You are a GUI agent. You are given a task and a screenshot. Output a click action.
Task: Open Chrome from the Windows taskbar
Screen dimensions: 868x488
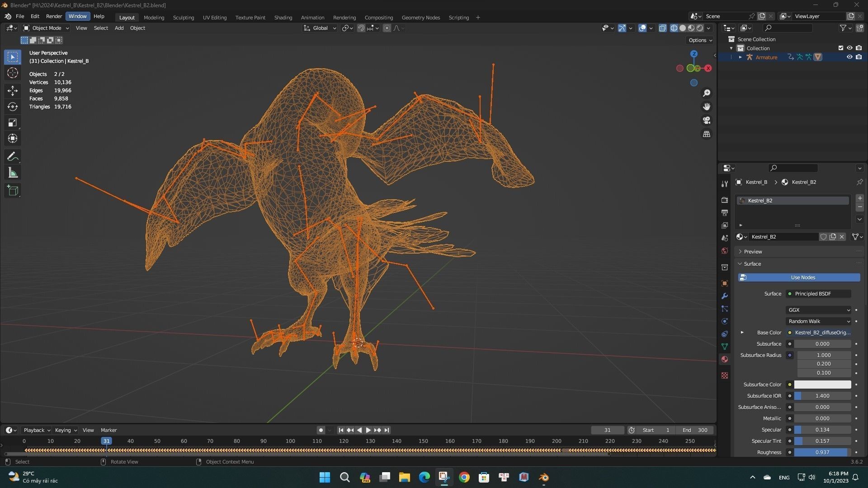464,477
